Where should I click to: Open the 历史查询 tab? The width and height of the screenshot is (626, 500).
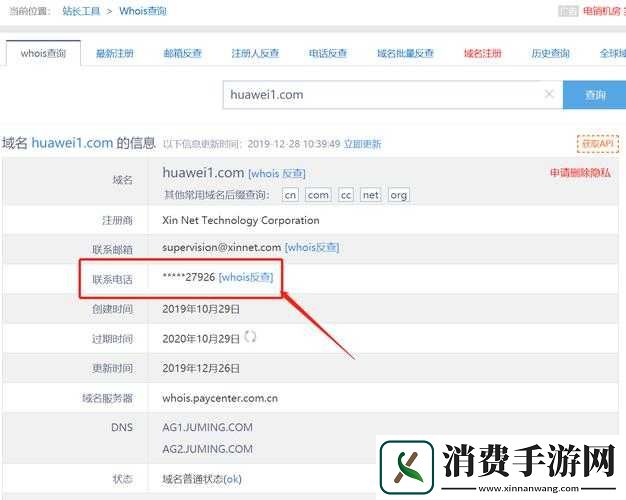(x=549, y=53)
